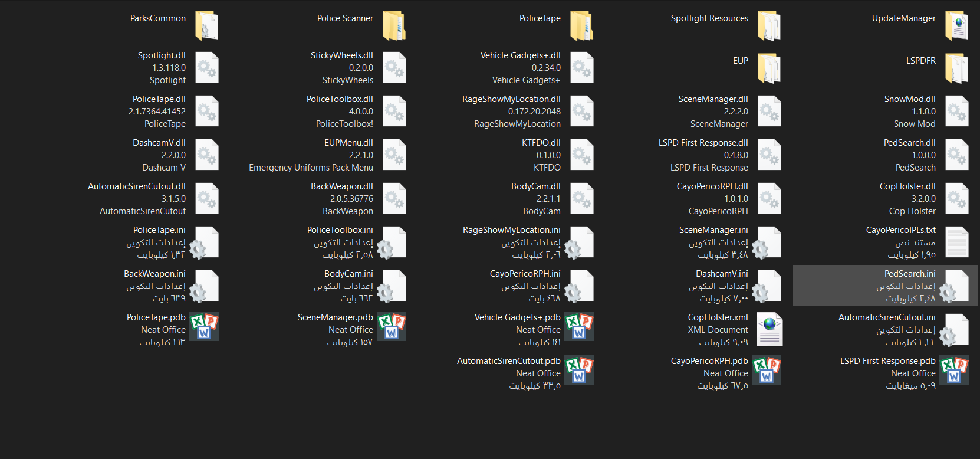Select the CopHolster.xml document icon

(769, 329)
